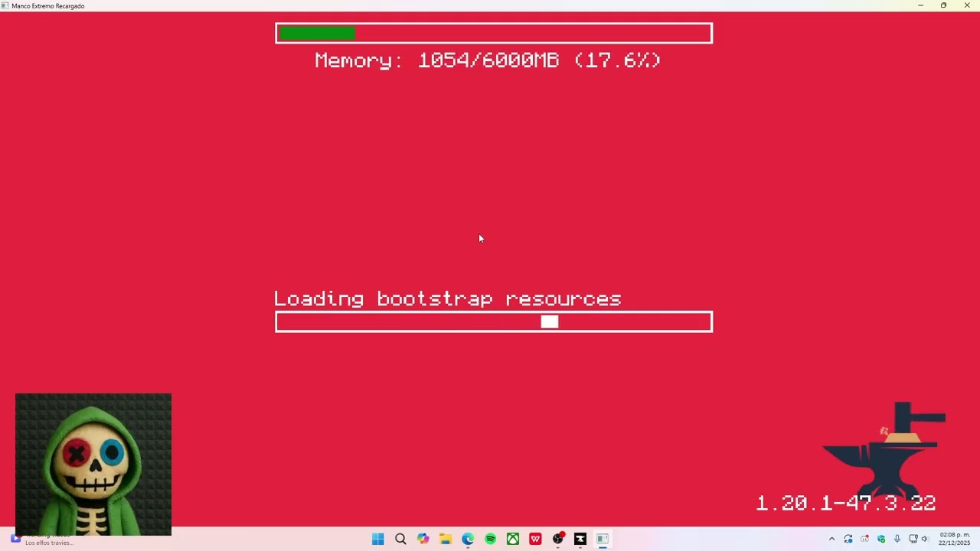Minimize the Manco Extremo Recargado window

[920, 5]
